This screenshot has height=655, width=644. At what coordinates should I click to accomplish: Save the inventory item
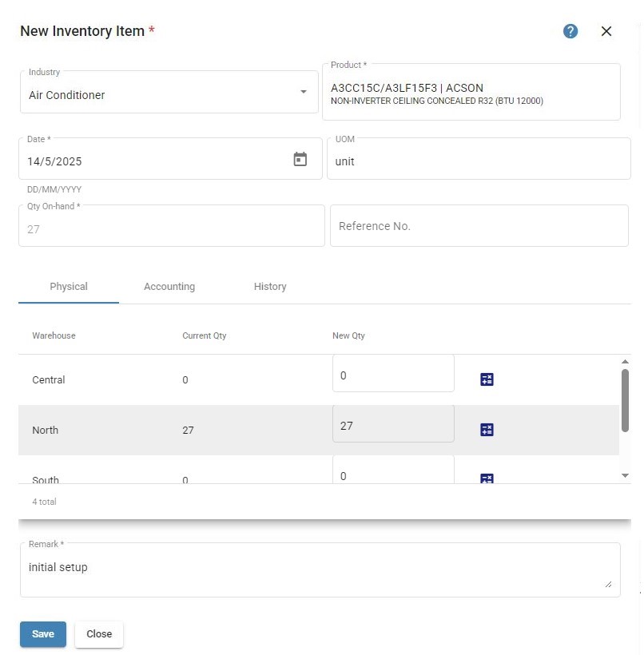43,633
